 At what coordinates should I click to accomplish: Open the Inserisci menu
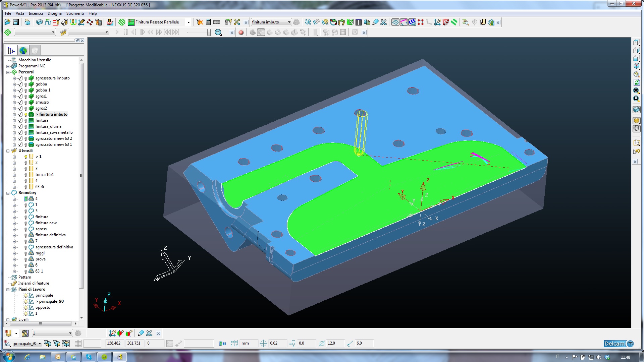pos(36,13)
